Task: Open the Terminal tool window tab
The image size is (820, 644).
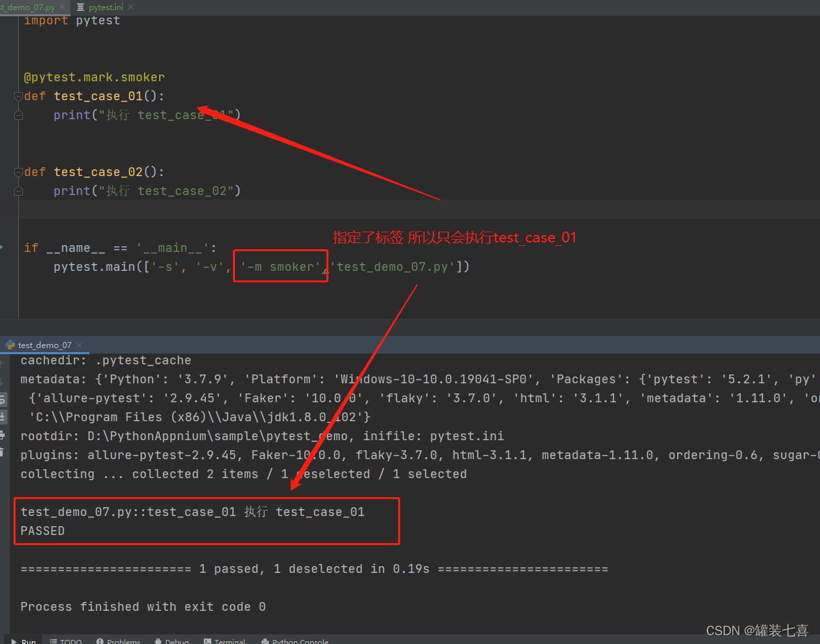Action: coord(224,640)
